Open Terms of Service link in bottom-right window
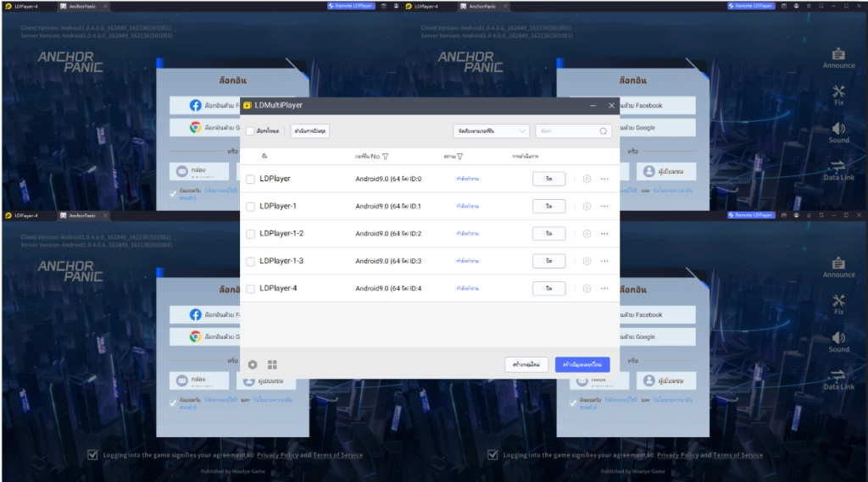Image resolution: width=868 pixels, height=482 pixels. (737, 455)
